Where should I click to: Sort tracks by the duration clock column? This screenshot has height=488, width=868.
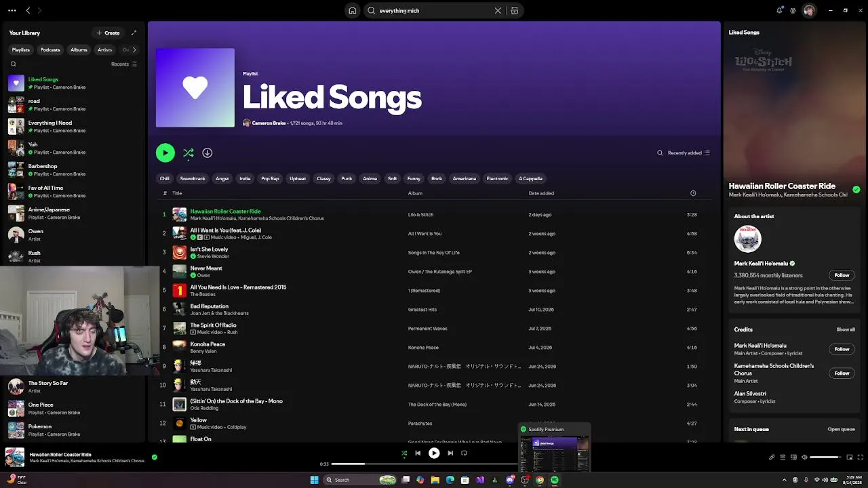pyautogui.click(x=692, y=193)
